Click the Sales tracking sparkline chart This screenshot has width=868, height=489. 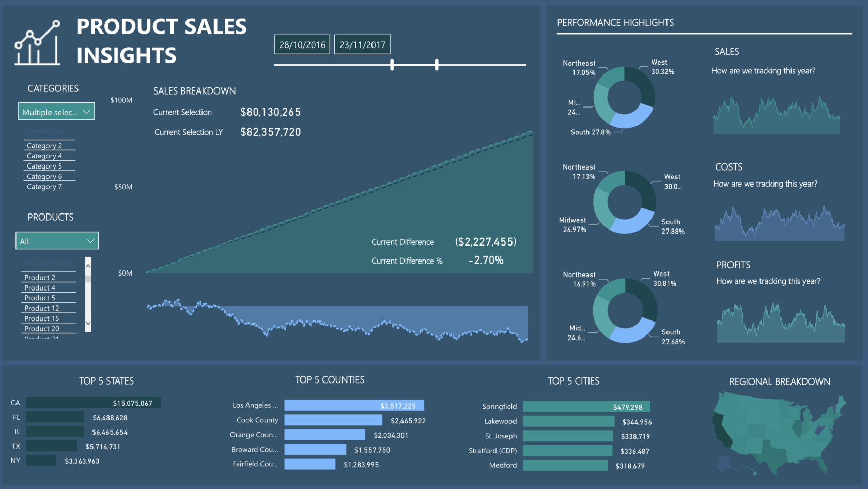tap(777, 115)
